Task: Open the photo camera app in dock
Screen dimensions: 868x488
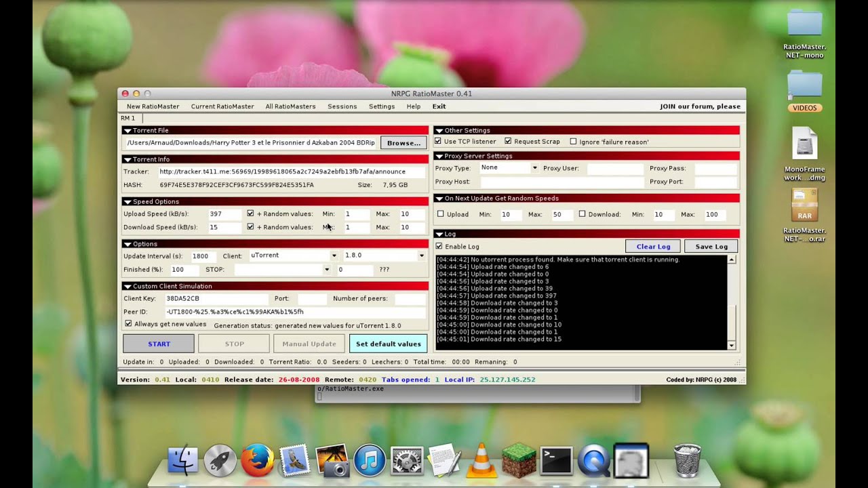Action: (x=332, y=461)
